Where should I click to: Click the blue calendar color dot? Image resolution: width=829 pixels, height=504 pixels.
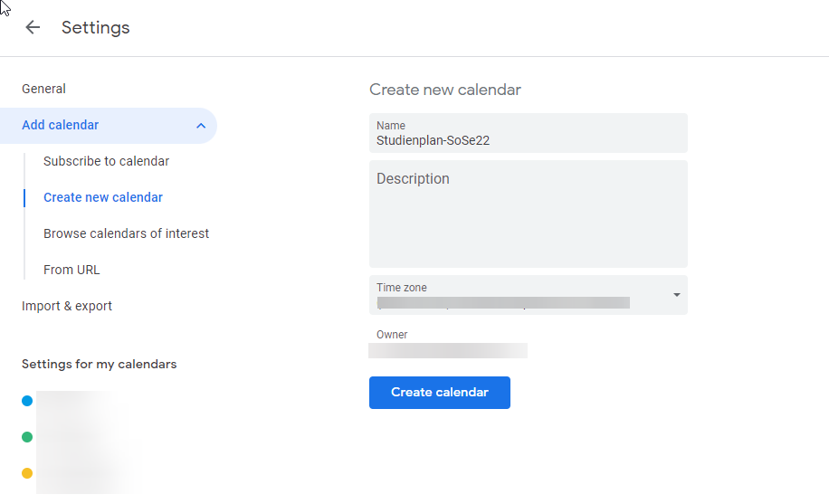tap(27, 401)
